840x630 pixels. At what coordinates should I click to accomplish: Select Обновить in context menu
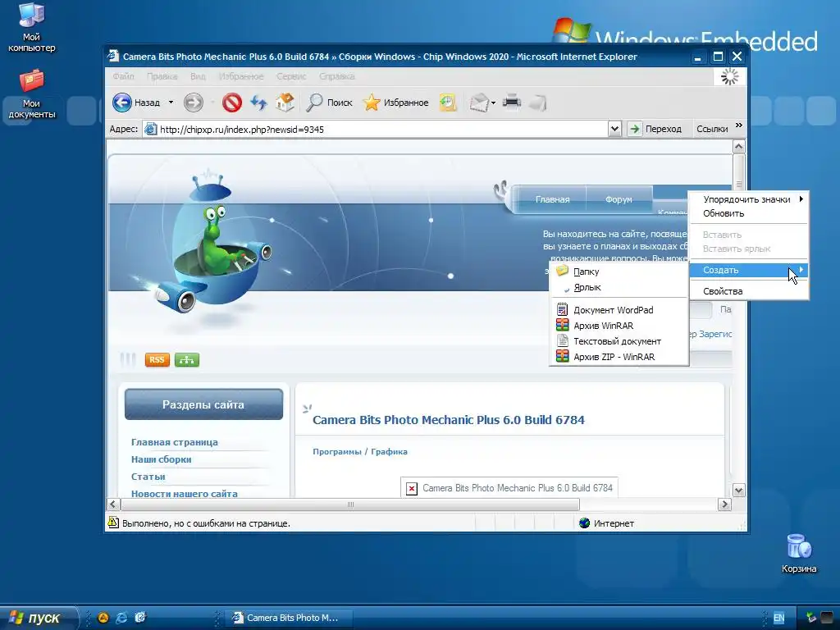tap(749, 213)
